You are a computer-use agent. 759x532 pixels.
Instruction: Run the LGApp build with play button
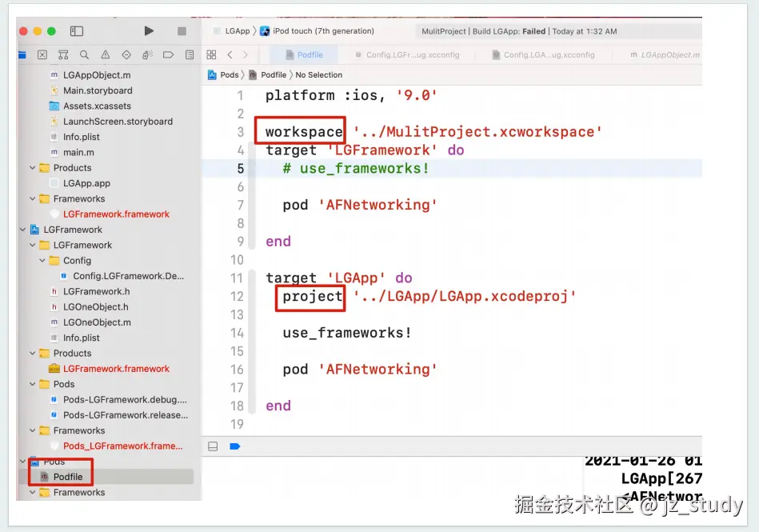tap(149, 31)
